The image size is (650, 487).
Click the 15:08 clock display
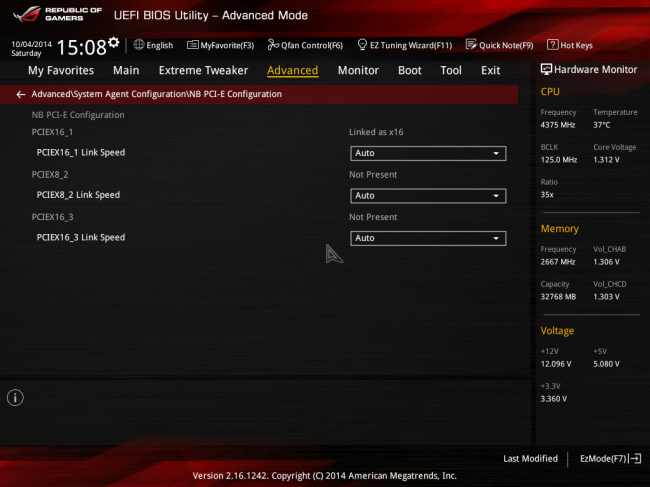(x=82, y=47)
